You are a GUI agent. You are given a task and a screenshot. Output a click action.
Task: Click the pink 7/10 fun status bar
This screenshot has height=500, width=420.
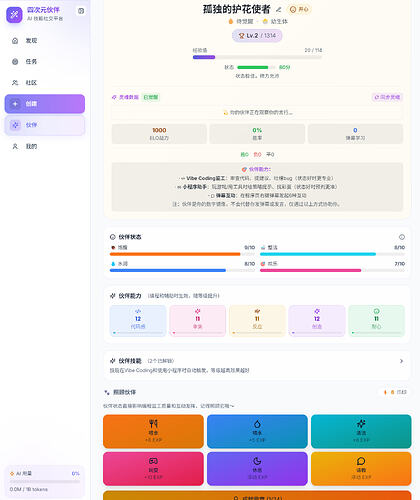pos(332,270)
